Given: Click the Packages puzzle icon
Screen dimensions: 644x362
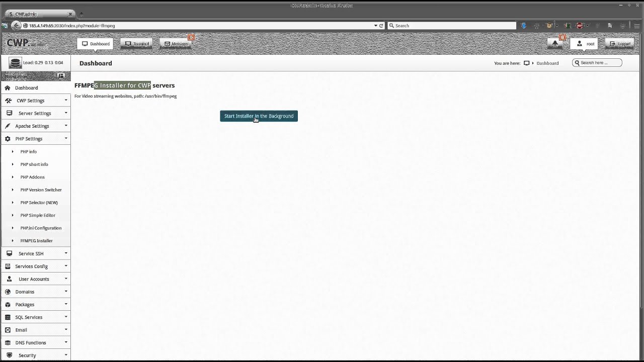Looking at the screenshot, I should point(8,305).
